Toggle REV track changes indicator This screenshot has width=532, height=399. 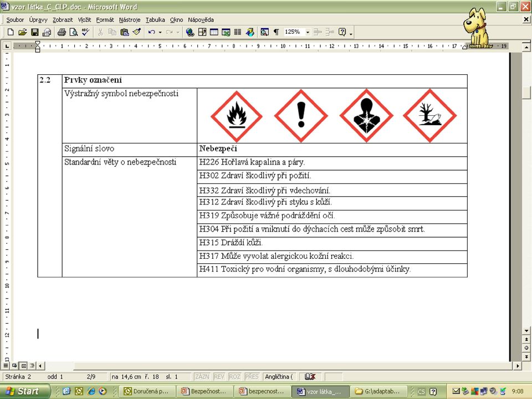pos(219,377)
